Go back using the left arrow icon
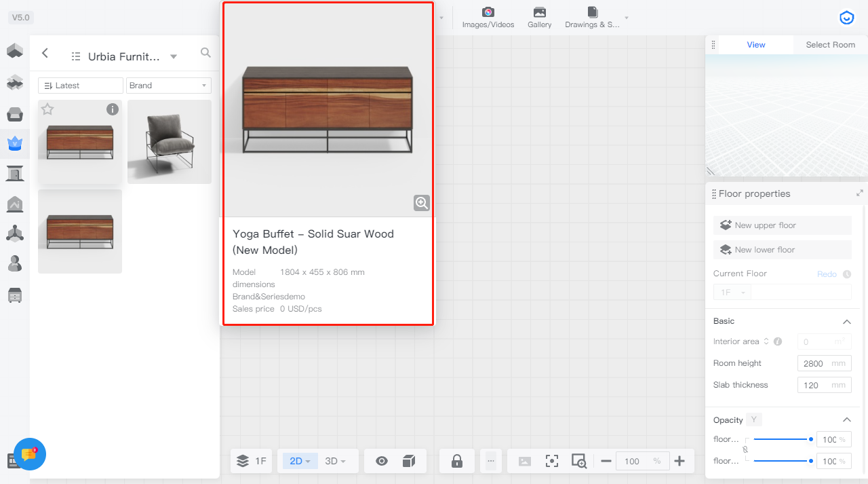The image size is (868, 484). (45, 53)
